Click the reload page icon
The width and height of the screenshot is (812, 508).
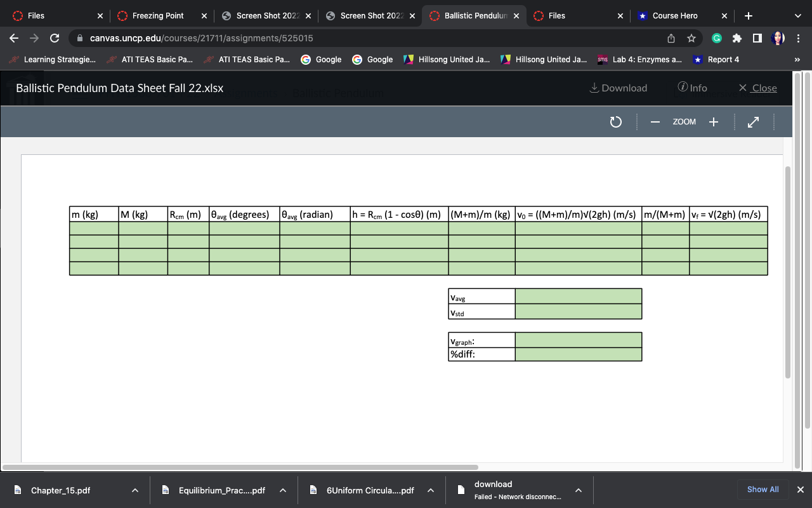tap(54, 38)
